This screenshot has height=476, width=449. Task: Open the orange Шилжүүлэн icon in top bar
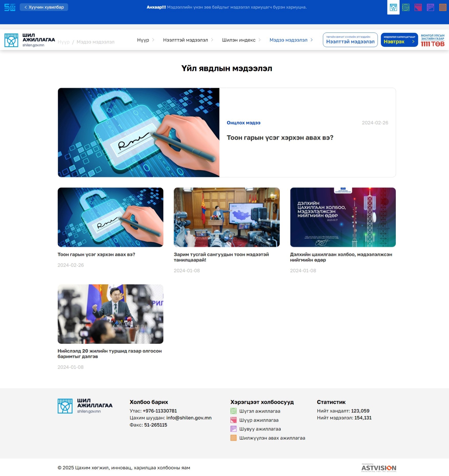[443, 7]
